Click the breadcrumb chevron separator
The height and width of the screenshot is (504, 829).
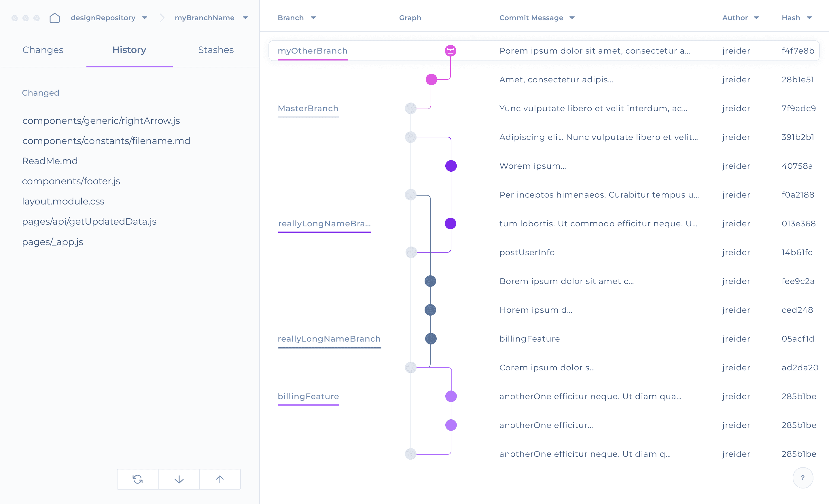click(x=162, y=18)
